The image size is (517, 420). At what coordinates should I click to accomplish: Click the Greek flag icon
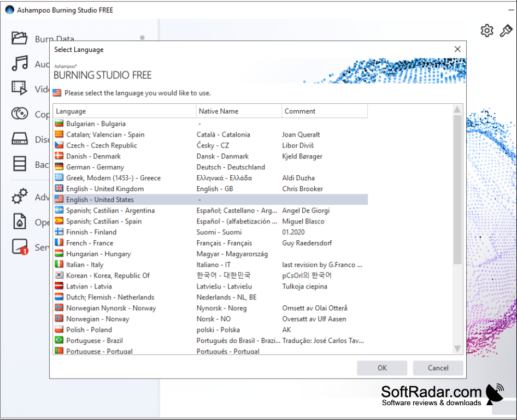click(59, 178)
